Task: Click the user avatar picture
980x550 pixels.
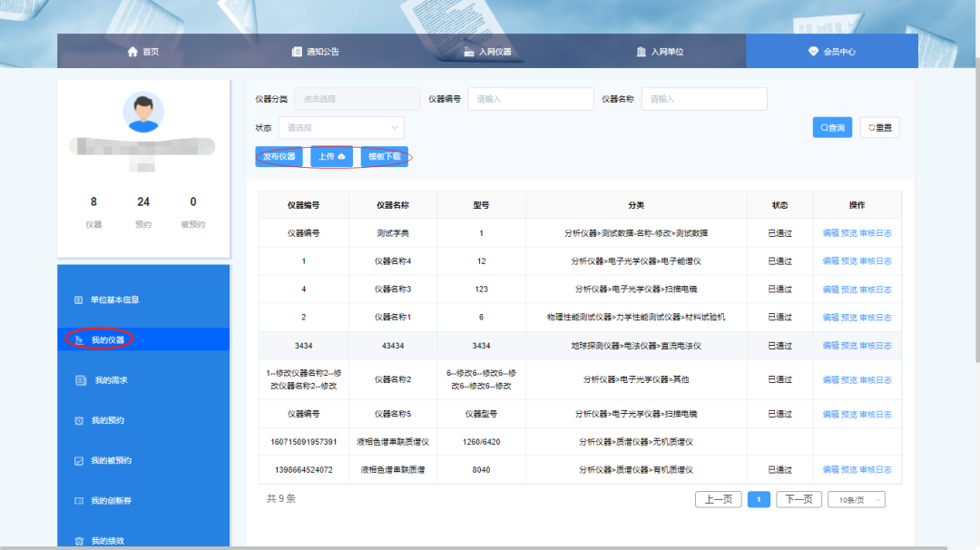Action: pyautogui.click(x=143, y=113)
